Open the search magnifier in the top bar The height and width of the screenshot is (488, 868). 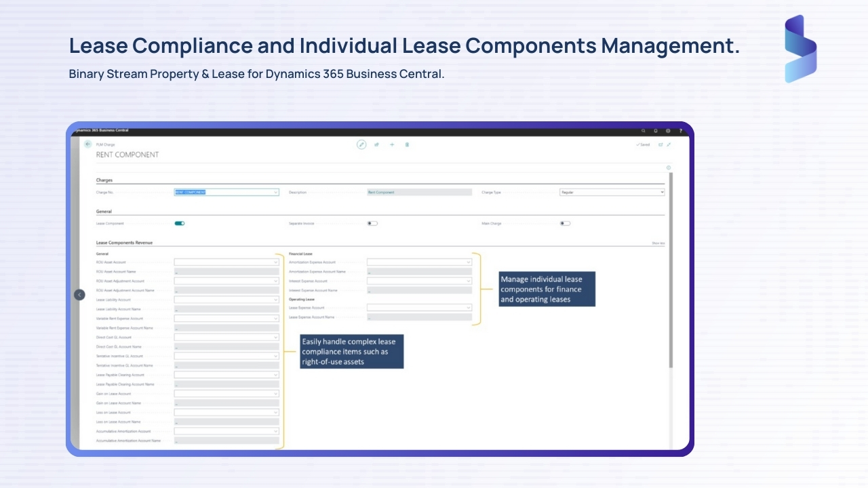point(644,130)
